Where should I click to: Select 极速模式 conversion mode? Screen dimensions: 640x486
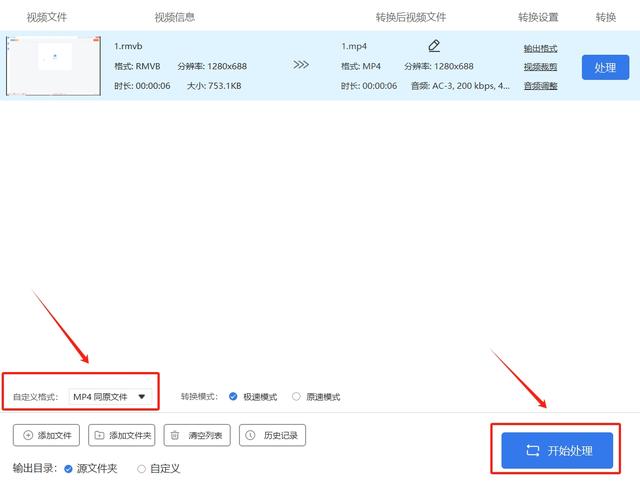pos(233,397)
